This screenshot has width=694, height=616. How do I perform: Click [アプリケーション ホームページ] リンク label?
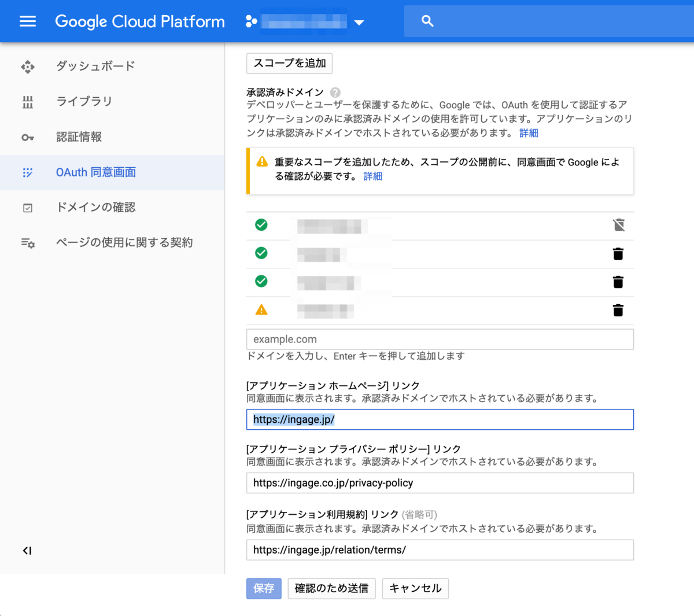click(333, 386)
